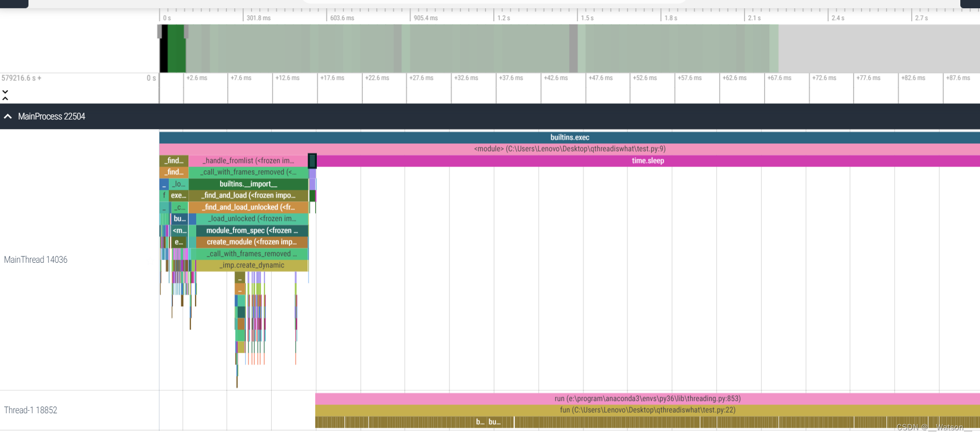
Task: Collapse the MainProcess 22504 group chevron
Action: 8,116
